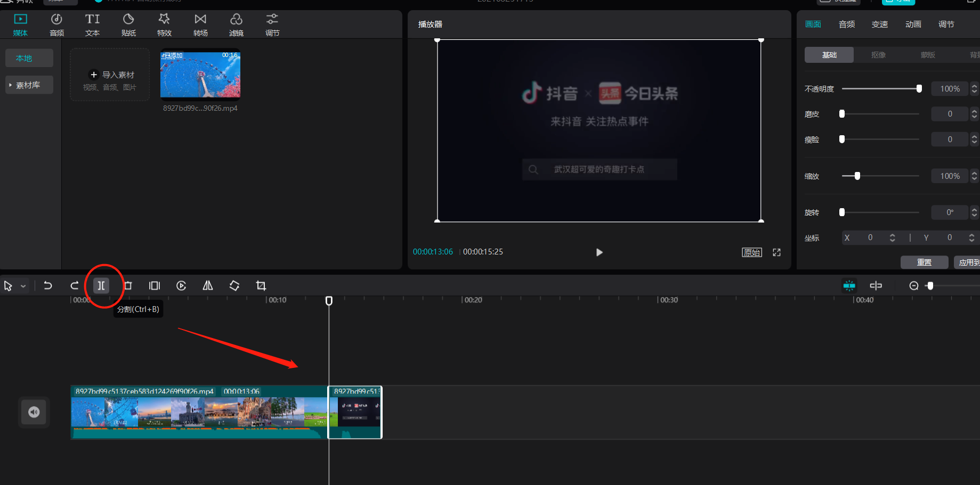Adjust the 旋转 rotation slider
Screen dimensions: 980x485
[880, 212]
